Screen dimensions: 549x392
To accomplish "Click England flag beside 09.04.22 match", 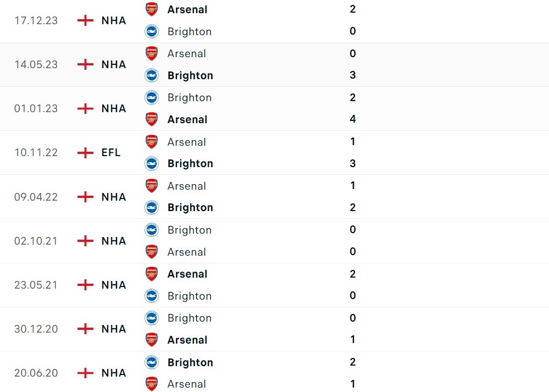I will click(85, 197).
